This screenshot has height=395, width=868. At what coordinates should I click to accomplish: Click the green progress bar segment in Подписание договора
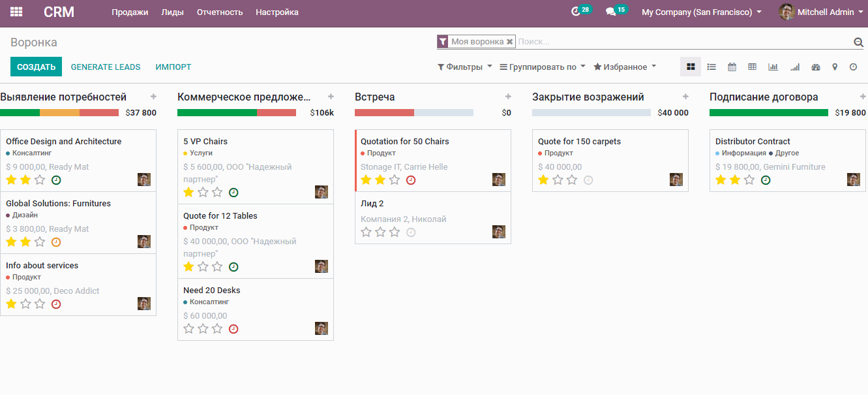[x=768, y=112]
